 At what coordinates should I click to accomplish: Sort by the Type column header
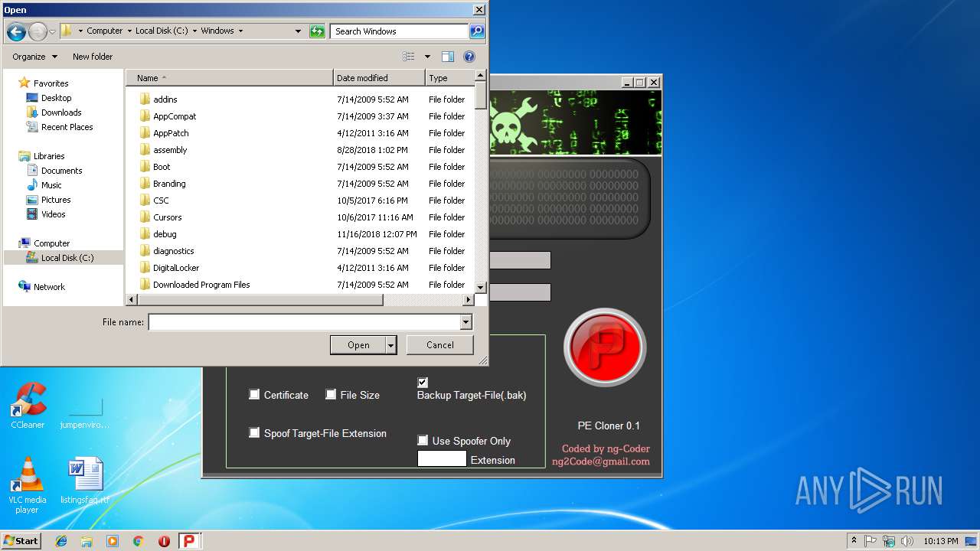coord(449,78)
